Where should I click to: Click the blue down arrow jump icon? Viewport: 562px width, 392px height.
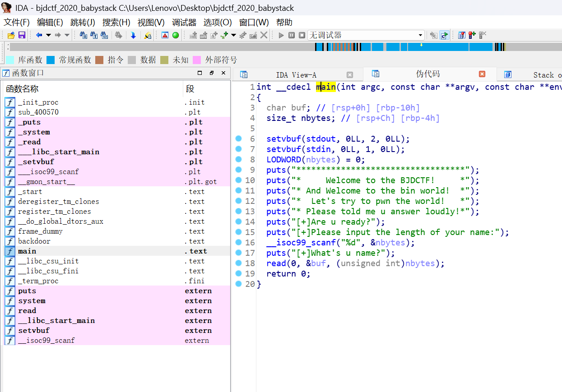(x=133, y=35)
